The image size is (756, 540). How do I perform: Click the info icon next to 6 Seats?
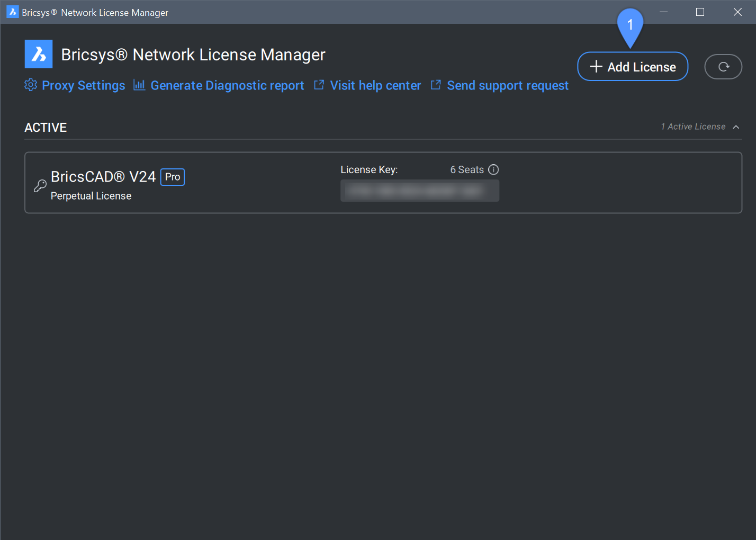coord(493,170)
